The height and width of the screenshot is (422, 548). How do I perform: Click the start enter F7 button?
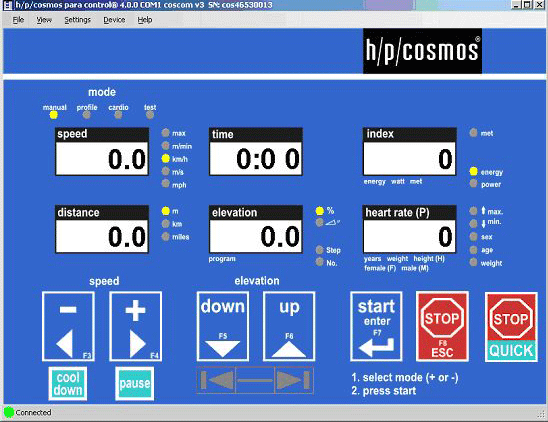[x=376, y=326]
